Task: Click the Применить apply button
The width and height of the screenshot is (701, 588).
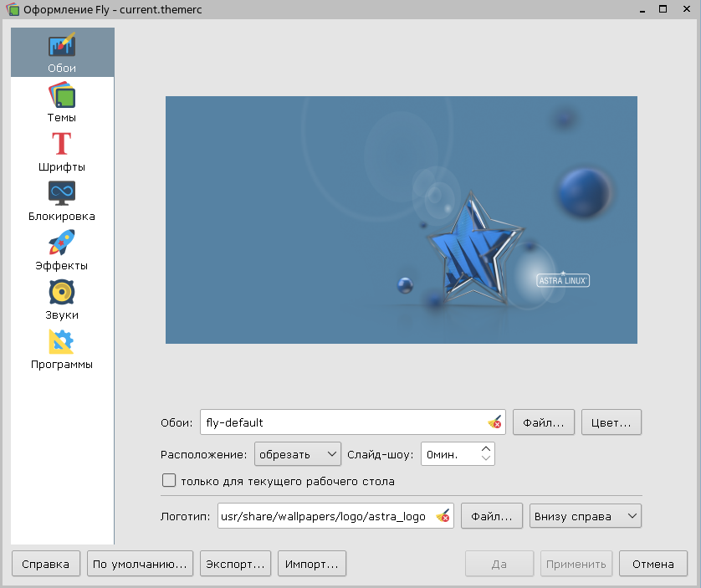Action: [x=576, y=564]
